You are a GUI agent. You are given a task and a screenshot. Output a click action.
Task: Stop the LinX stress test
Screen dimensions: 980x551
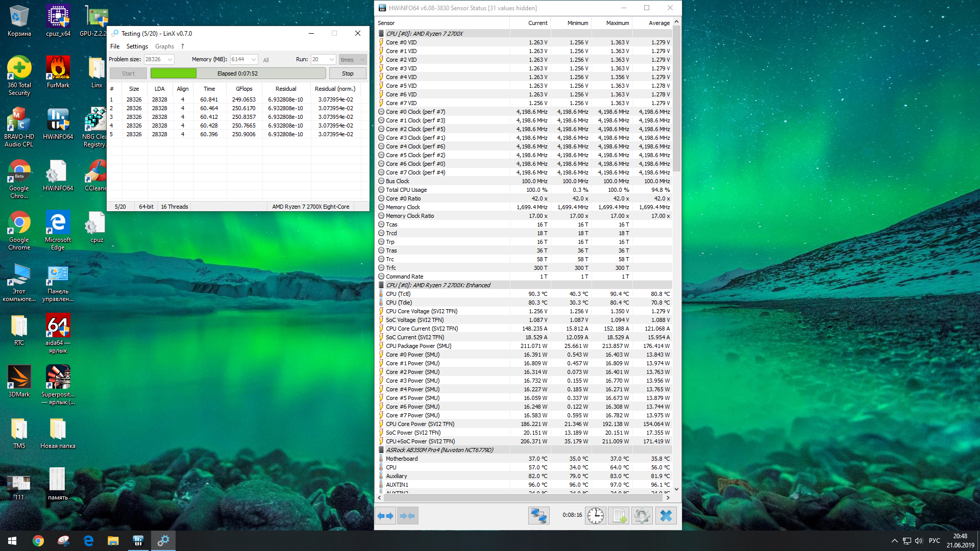pos(348,73)
